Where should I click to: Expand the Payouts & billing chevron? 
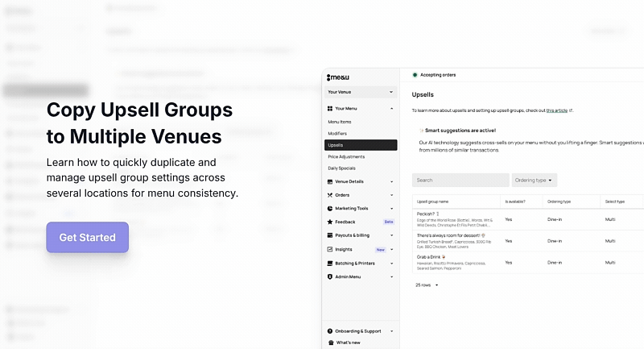[x=391, y=235]
